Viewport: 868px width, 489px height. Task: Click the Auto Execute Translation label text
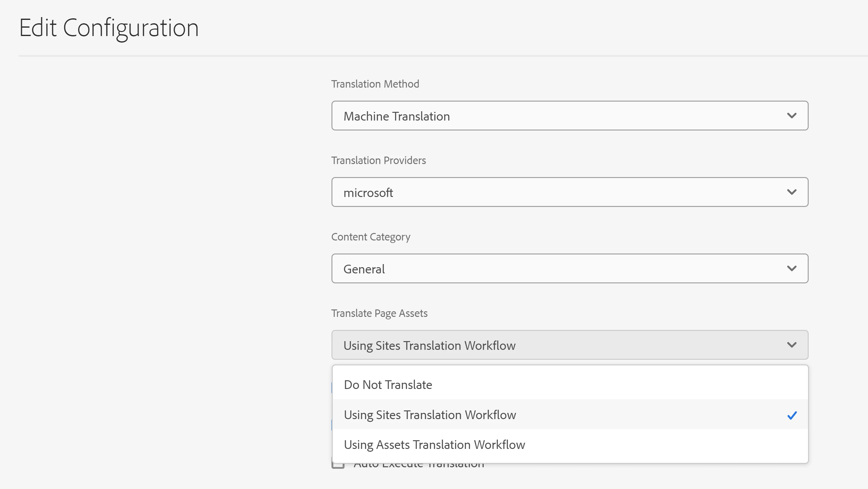tap(418, 466)
